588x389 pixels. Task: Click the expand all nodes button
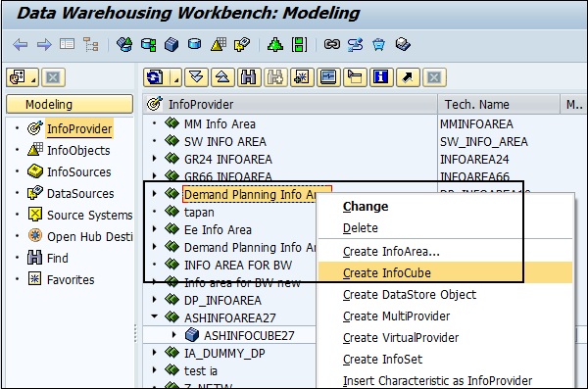click(x=196, y=77)
